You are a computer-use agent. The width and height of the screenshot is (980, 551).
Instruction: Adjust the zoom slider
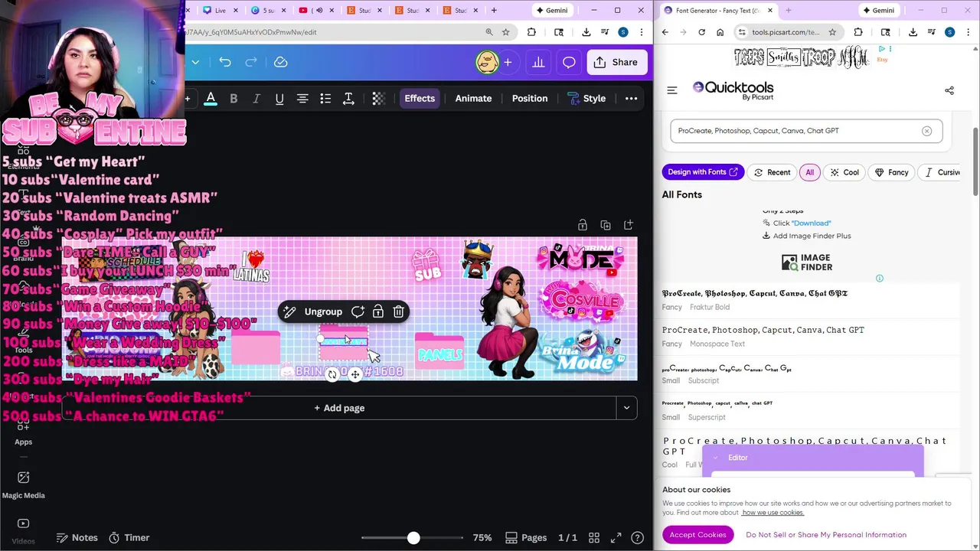(x=413, y=538)
